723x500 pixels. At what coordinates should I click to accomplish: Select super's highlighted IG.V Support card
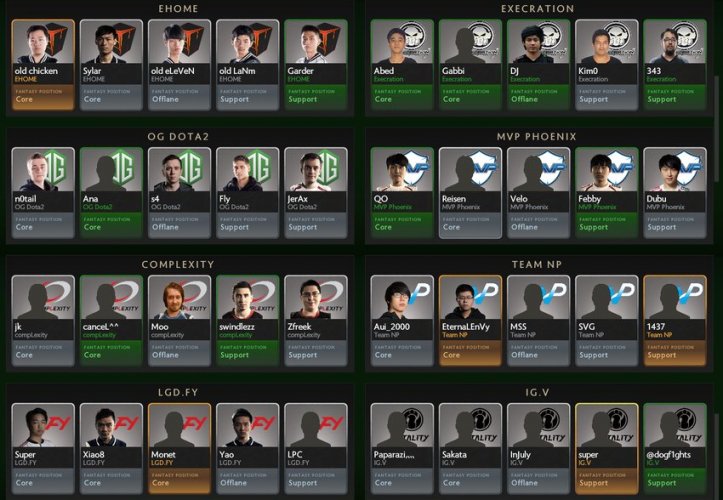pyautogui.click(x=606, y=448)
